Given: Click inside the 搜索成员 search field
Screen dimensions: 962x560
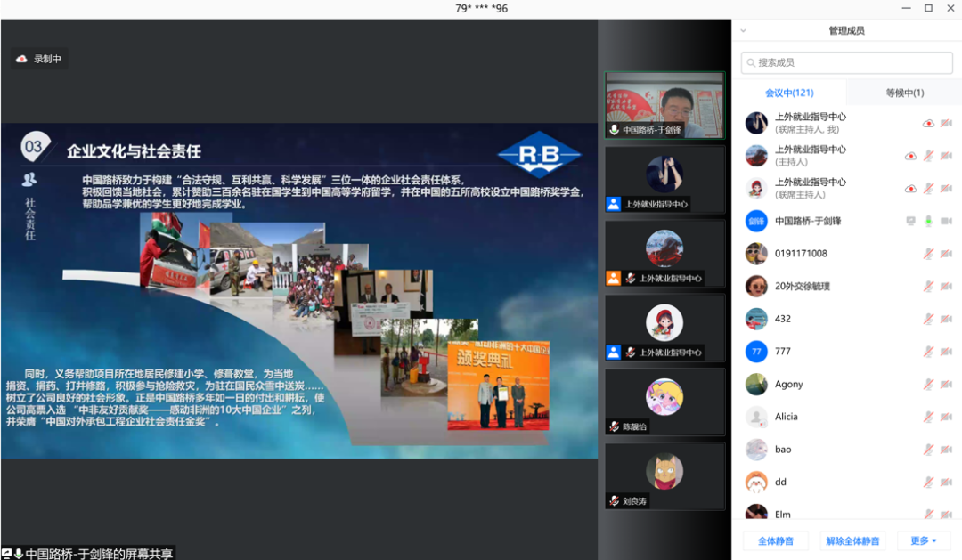Looking at the screenshot, I should coord(845,62).
